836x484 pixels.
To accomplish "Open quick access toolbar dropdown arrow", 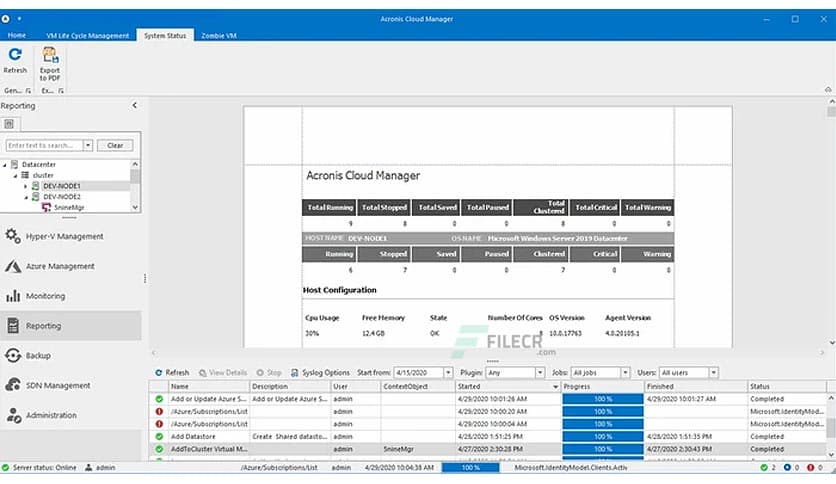I will tap(19, 19).
